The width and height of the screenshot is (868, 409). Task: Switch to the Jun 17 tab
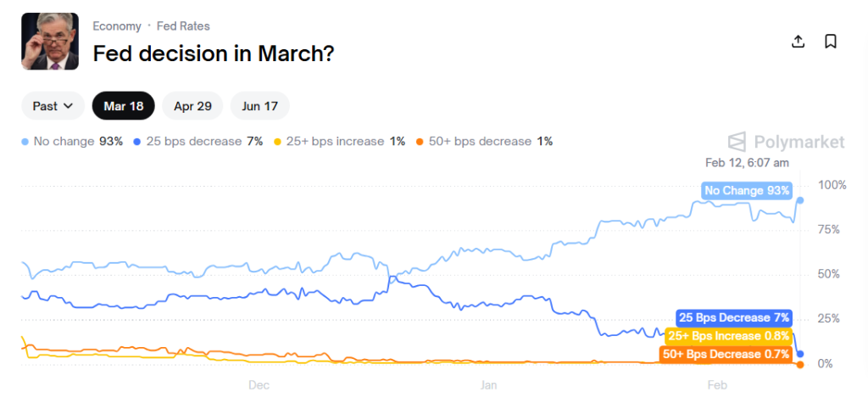click(259, 106)
